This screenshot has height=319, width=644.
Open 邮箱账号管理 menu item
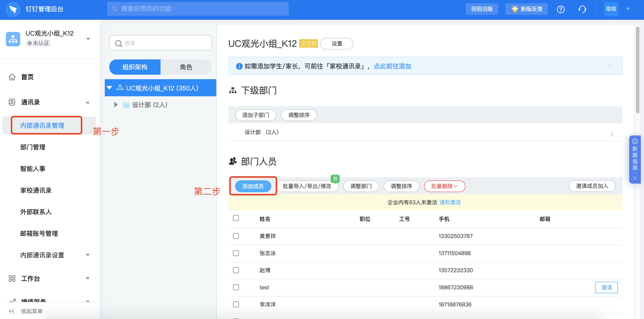39,234
